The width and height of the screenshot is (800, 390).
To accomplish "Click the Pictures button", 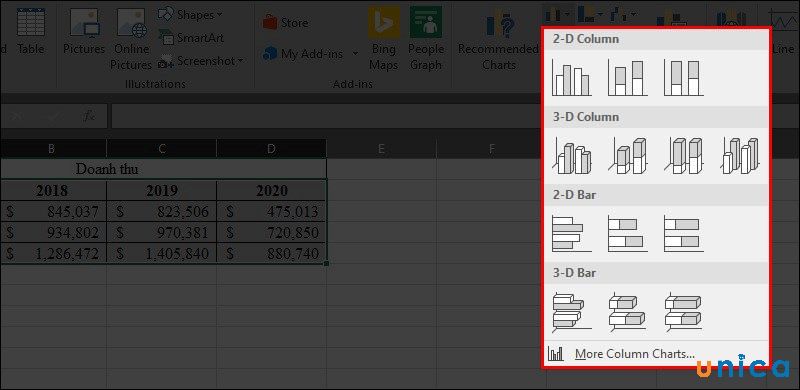I will tap(84, 32).
